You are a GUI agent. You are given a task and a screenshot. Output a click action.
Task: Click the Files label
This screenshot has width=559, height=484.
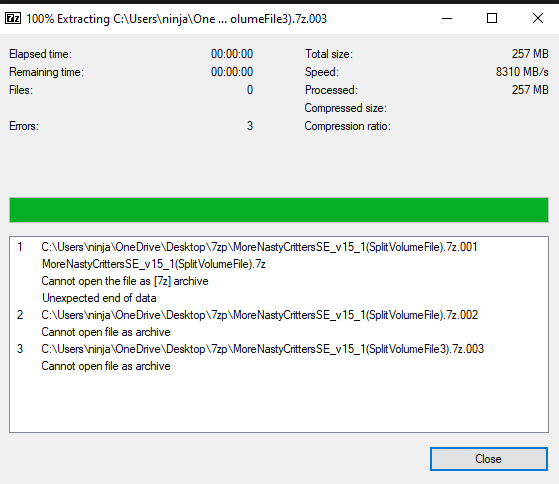click(x=21, y=90)
